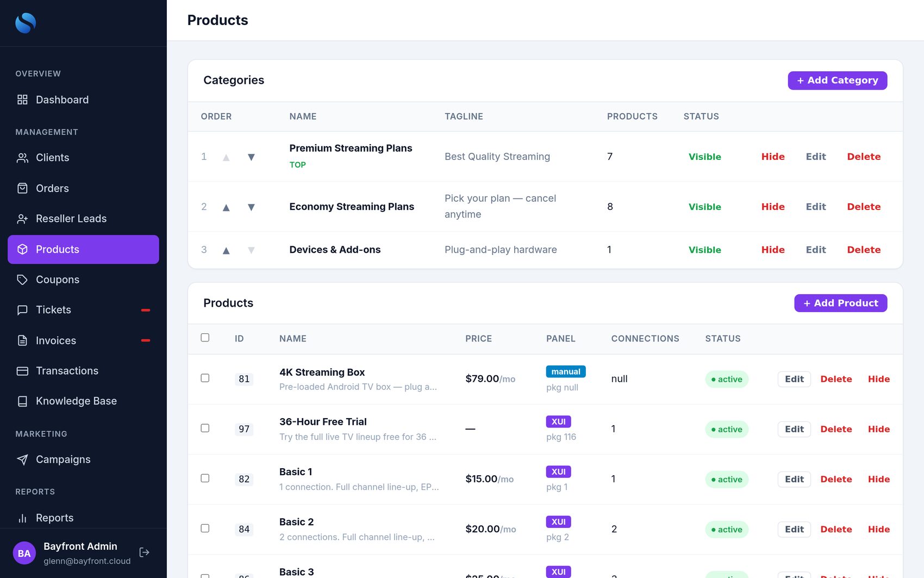Open Dashboard from the grid icon
The width and height of the screenshot is (924, 578).
click(22, 100)
